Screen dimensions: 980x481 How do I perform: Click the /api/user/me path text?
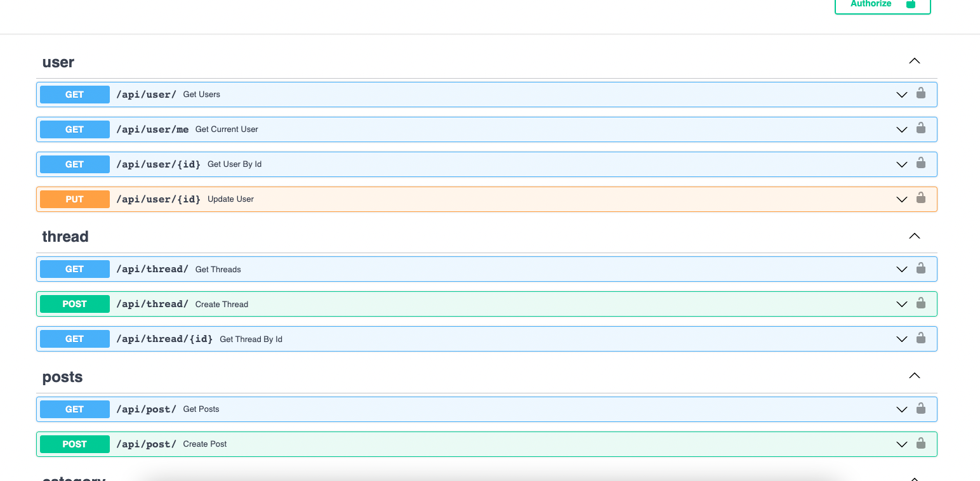pyautogui.click(x=152, y=129)
